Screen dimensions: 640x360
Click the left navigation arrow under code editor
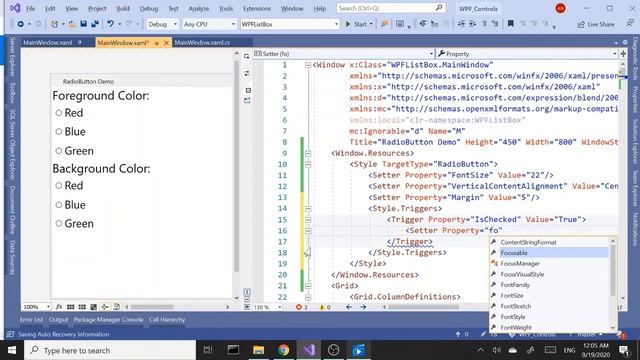click(x=349, y=307)
